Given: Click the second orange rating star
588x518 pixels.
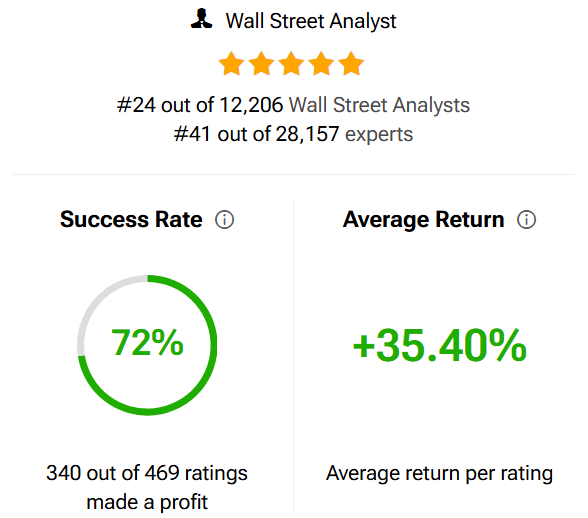Looking at the screenshot, I should [x=261, y=64].
